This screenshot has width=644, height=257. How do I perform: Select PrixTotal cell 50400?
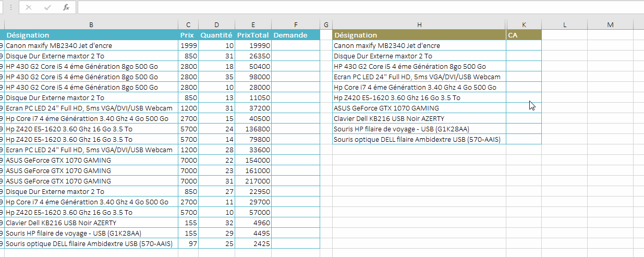(253, 66)
